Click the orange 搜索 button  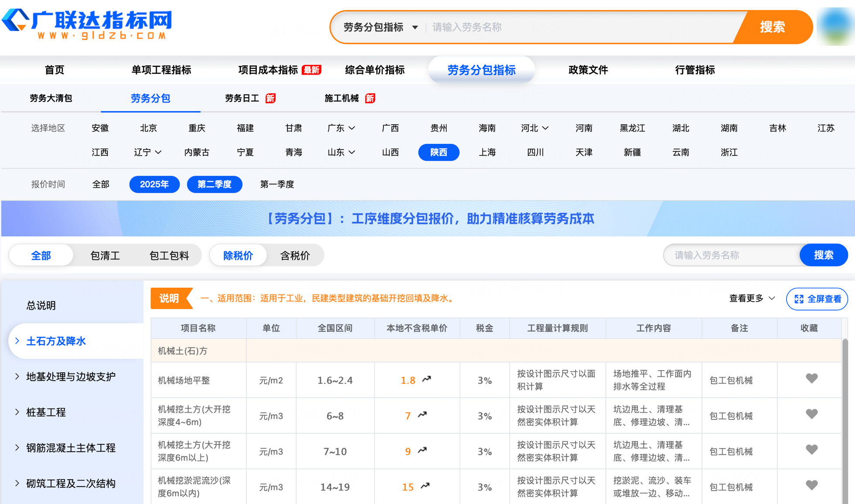(x=773, y=27)
